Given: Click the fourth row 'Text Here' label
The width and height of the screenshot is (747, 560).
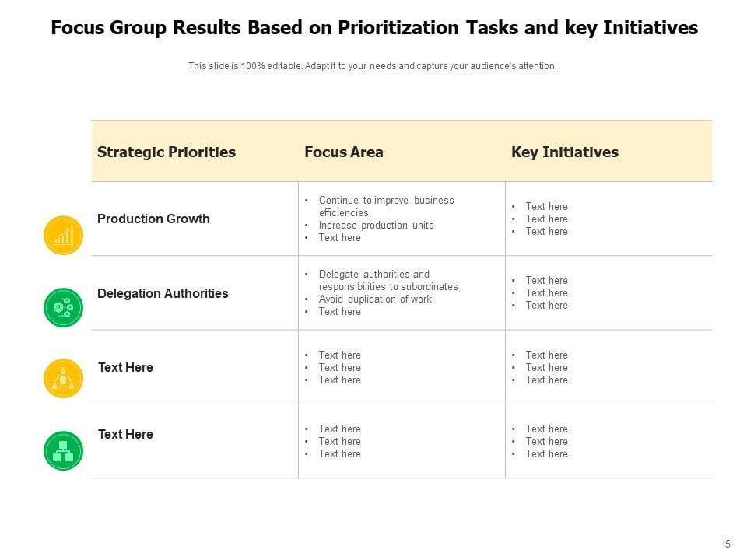Looking at the screenshot, I should click(x=125, y=435).
